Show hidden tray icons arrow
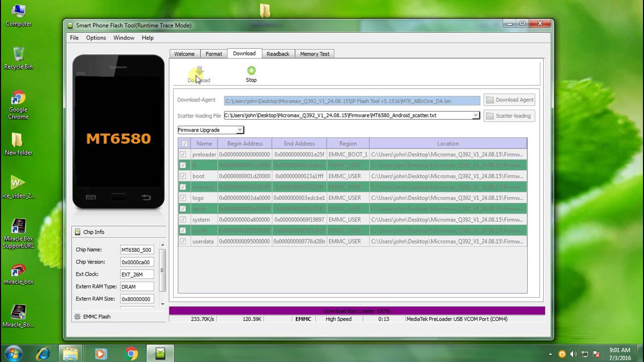 pyautogui.click(x=550, y=354)
